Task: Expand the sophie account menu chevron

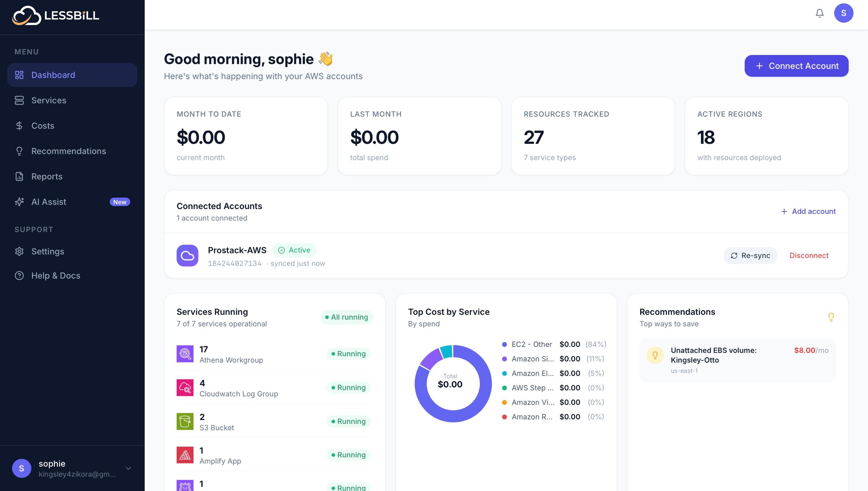Action: click(129, 468)
